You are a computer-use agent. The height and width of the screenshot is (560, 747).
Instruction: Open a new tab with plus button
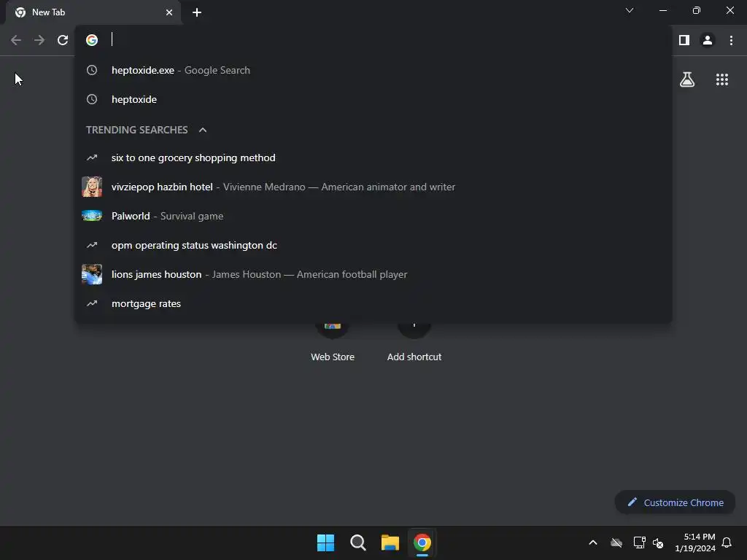pyautogui.click(x=197, y=12)
